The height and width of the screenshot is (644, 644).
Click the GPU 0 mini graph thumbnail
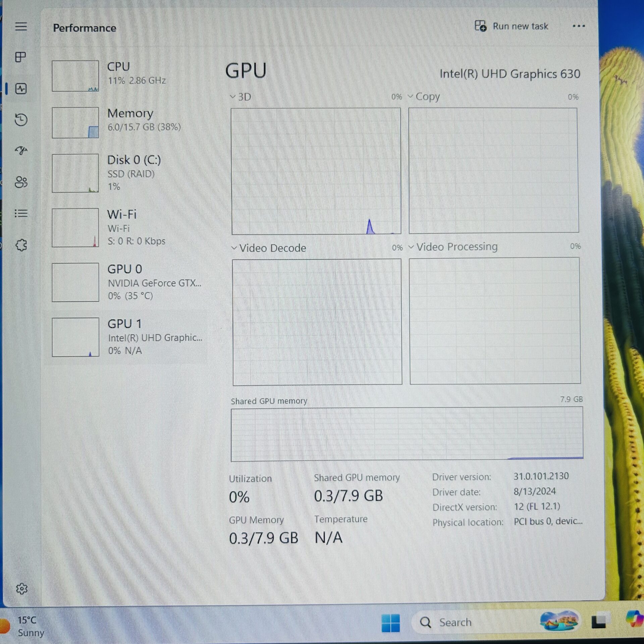(x=75, y=282)
